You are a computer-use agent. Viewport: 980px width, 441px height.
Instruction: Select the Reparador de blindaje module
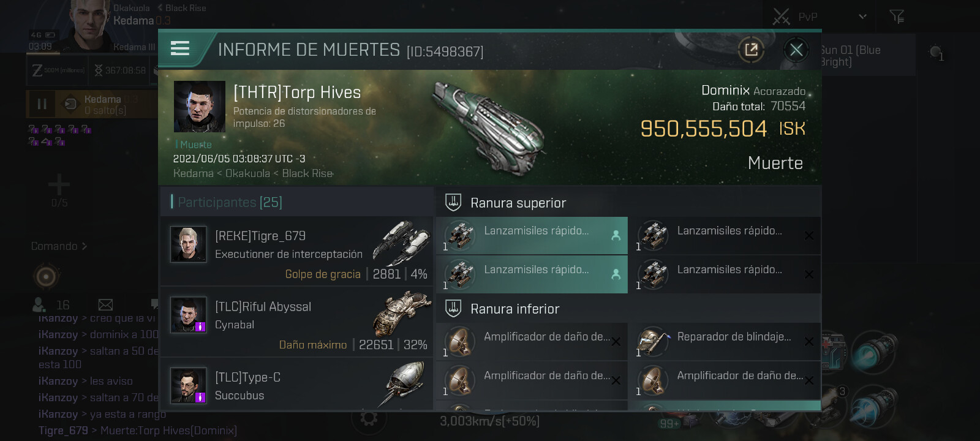pos(725,341)
